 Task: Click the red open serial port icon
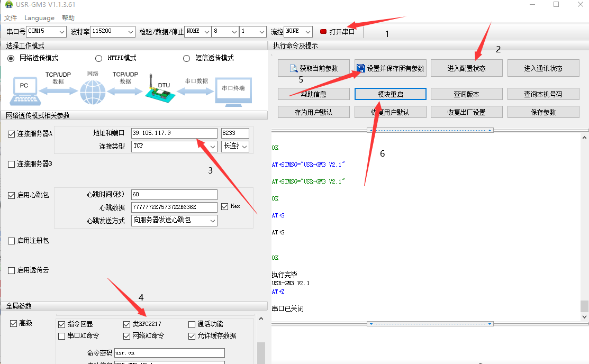(323, 32)
